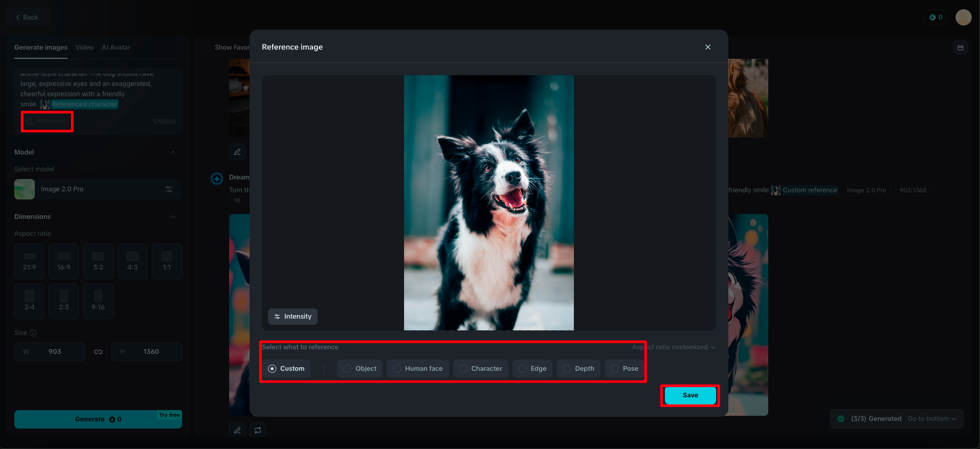Open the credits counter in header
The image size is (980, 449).
click(936, 17)
